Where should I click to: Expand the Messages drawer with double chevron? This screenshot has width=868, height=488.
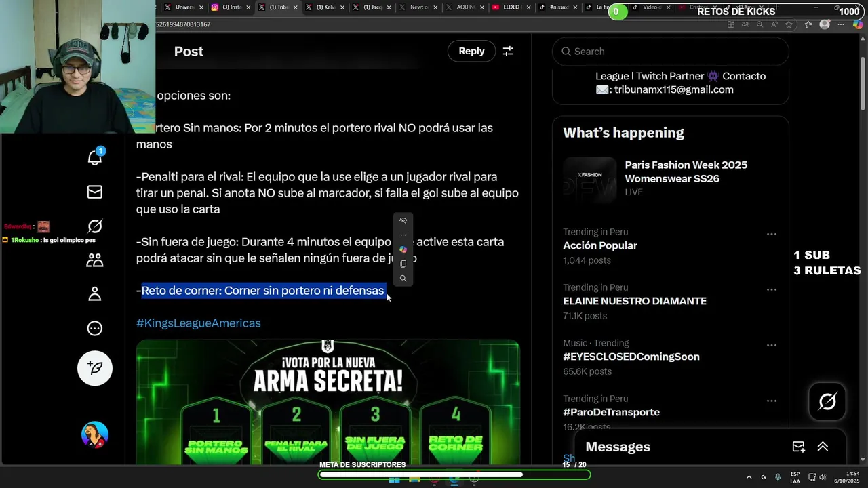coord(823,447)
